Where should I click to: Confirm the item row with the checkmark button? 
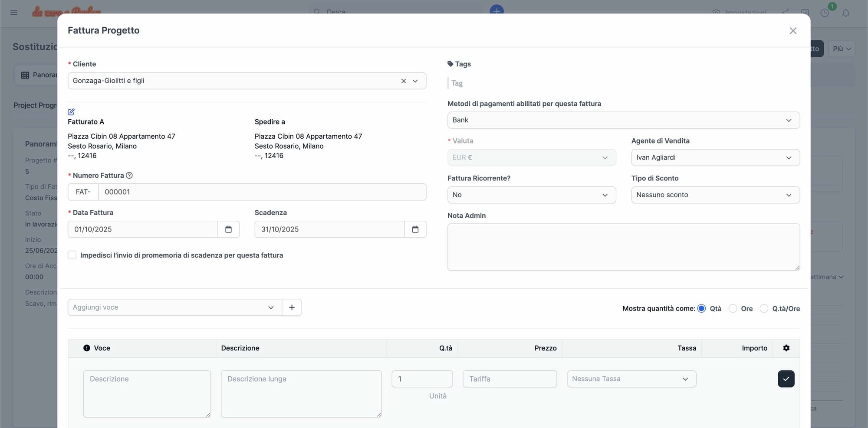point(786,379)
